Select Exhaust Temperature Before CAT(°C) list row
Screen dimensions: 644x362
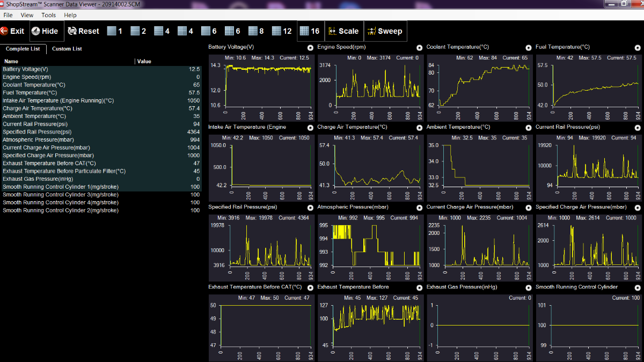101,163
